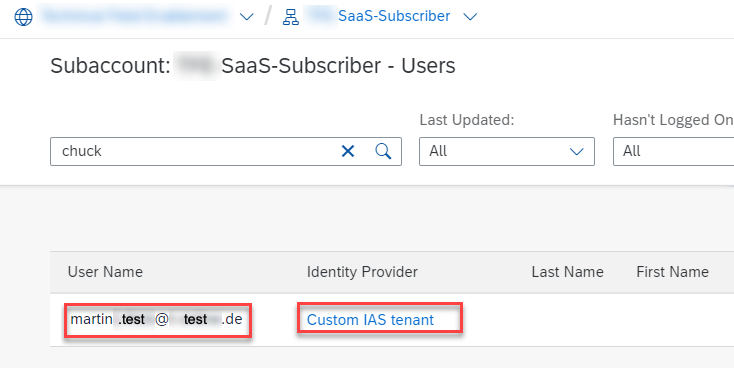The image size is (734, 368).
Task: Click the subaccount hierarchy icon
Action: [291, 17]
